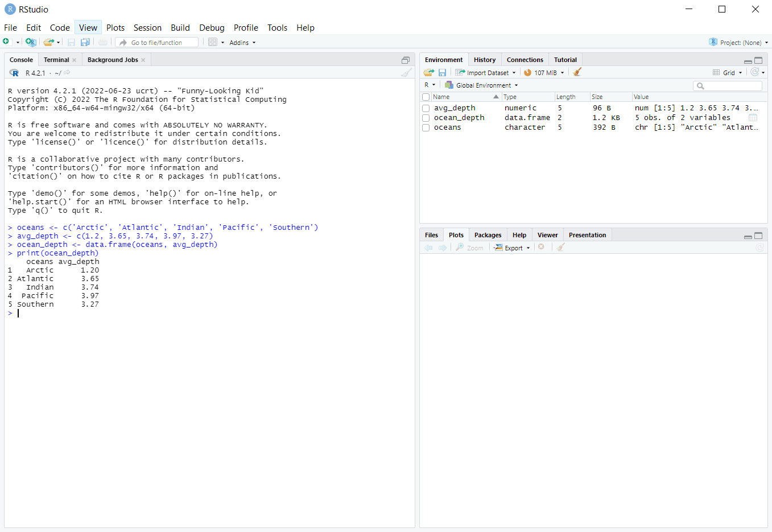772x532 pixels.
Task: View the current working directory arrow icon
Action: pyautogui.click(x=67, y=73)
